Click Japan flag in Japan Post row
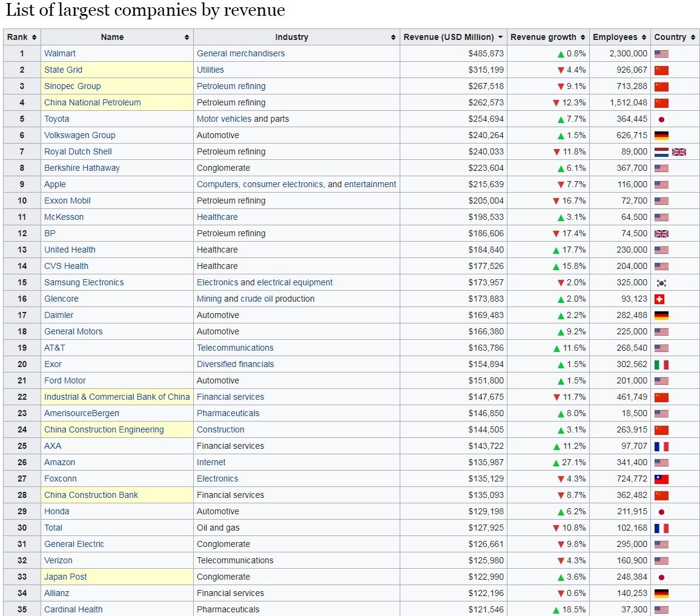This screenshot has height=616, width=700. 661,578
